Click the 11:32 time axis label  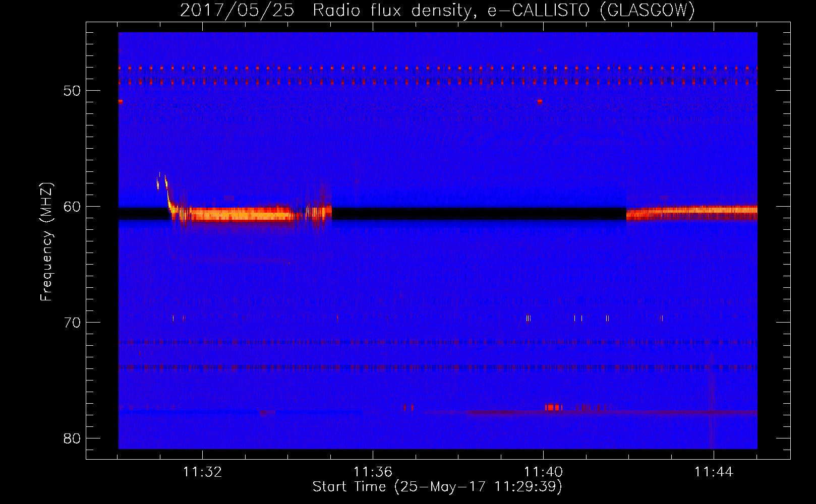point(202,472)
